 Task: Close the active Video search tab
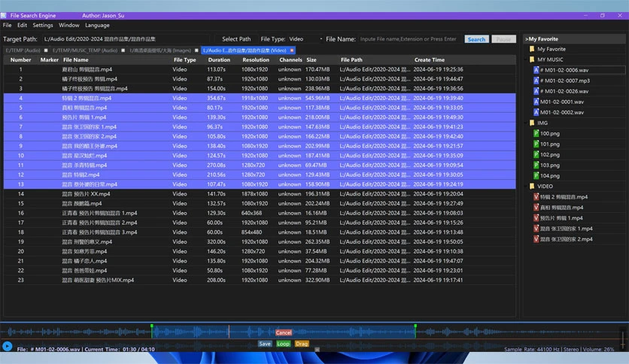pyautogui.click(x=292, y=50)
